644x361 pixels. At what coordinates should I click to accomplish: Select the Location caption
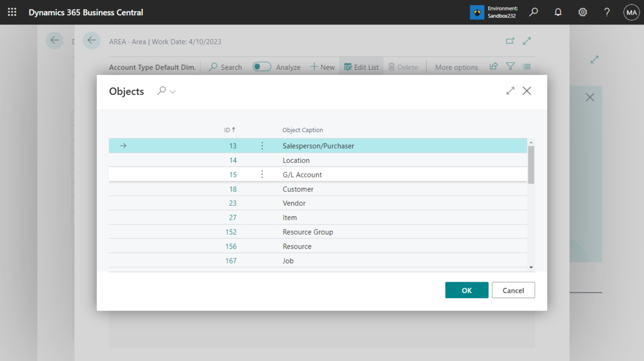tap(296, 160)
